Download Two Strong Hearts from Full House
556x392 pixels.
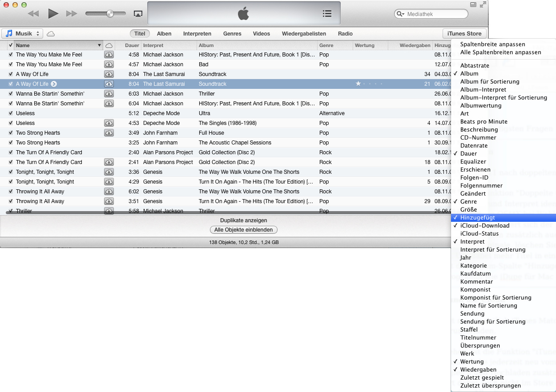(109, 133)
